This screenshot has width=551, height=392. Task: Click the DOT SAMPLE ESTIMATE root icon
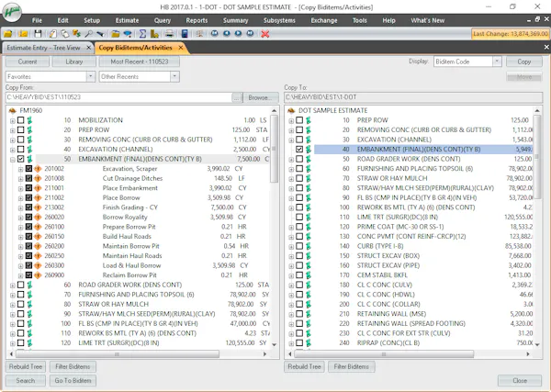[x=291, y=111]
